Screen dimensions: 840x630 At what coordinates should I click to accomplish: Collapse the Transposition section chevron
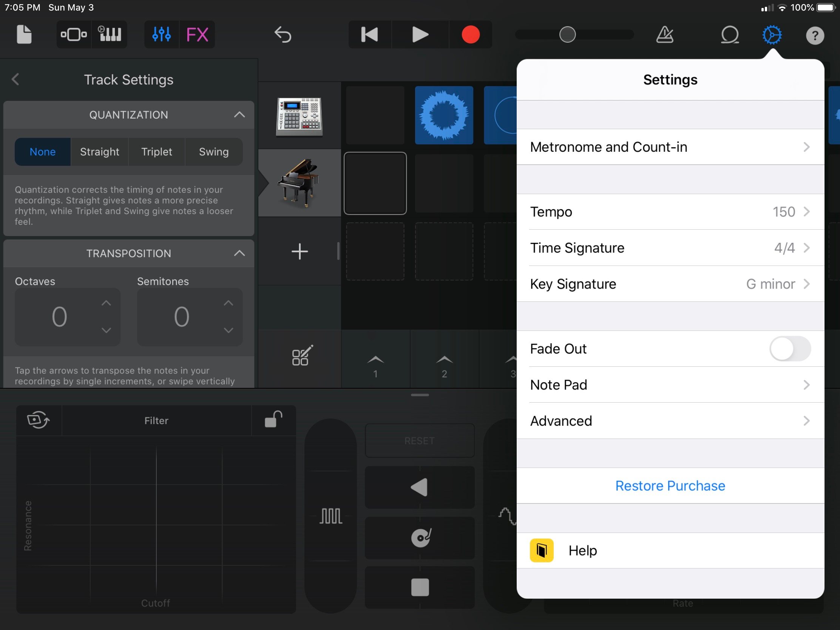[x=239, y=253]
